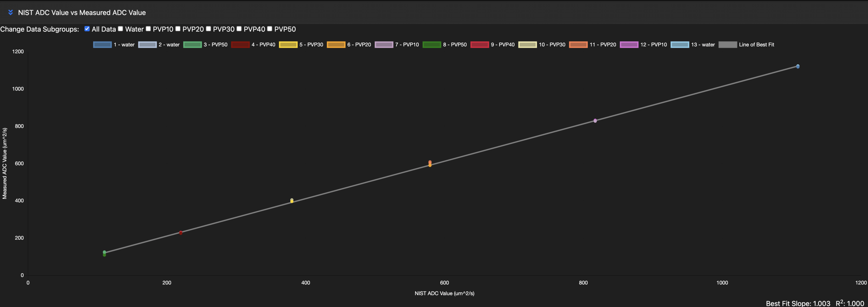The height and width of the screenshot is (307, 868).
Task: Select the PVP30 subgroup checkbox
Action: 208,29
